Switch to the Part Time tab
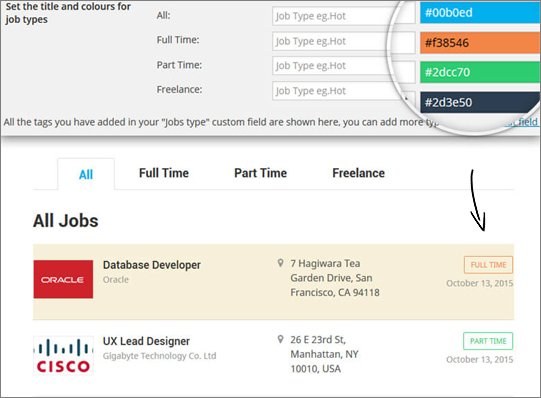Viewport: 541px width, 398px height. click(260, 173)
